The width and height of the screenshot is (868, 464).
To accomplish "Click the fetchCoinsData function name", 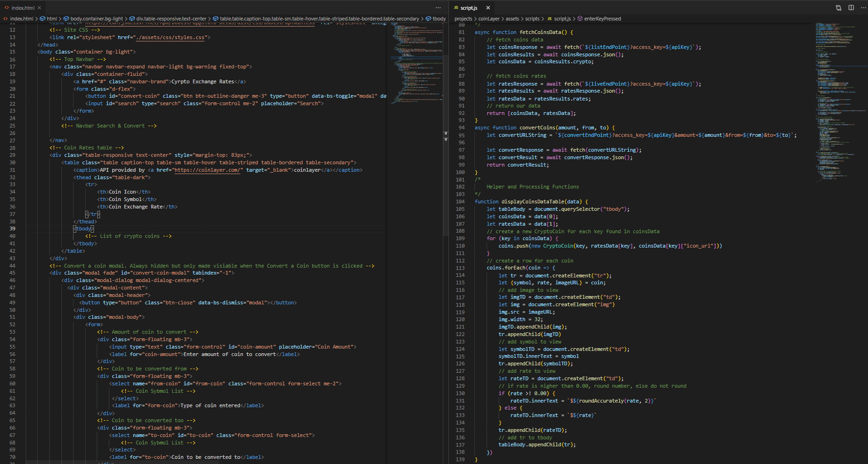I will point(540,33).
